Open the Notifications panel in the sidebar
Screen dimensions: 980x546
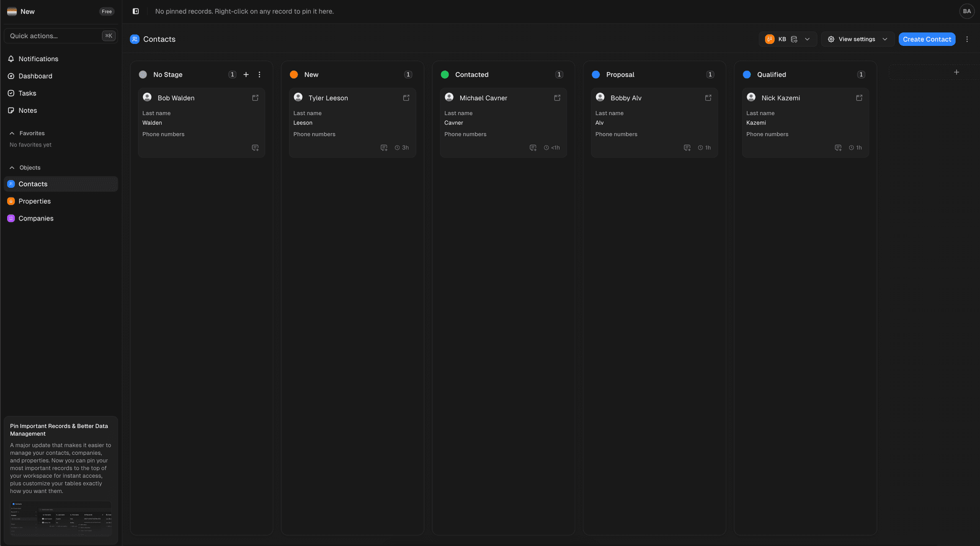[38, 59]
